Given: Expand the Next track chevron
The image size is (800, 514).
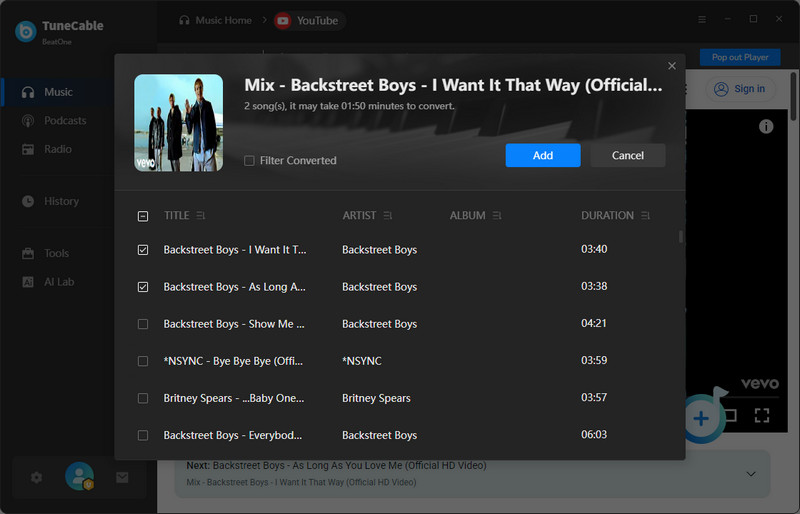Looking at the screenshot, I should pos(751,473).
